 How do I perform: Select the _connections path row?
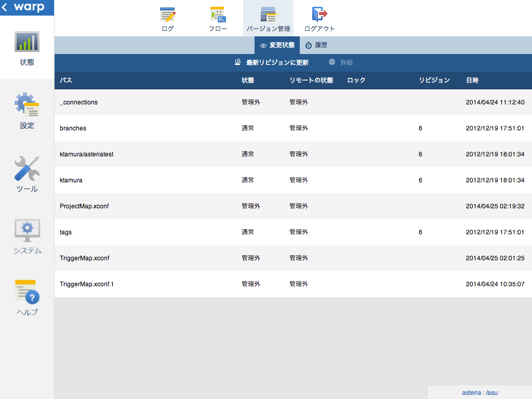point(293,102)
